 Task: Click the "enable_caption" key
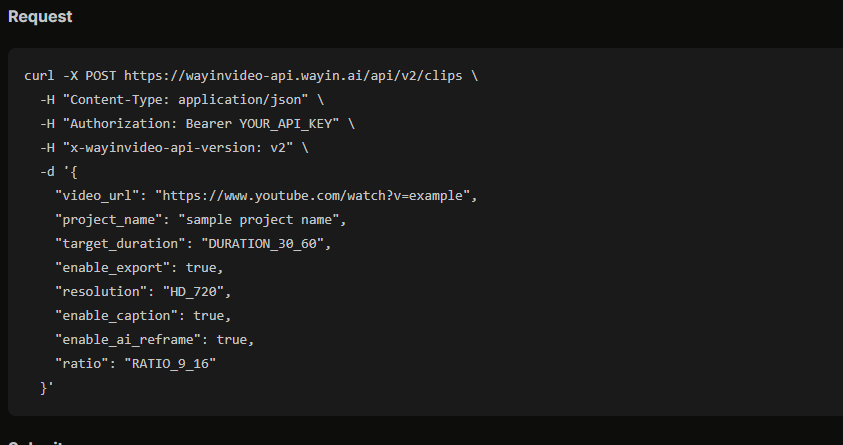[117, 316]
